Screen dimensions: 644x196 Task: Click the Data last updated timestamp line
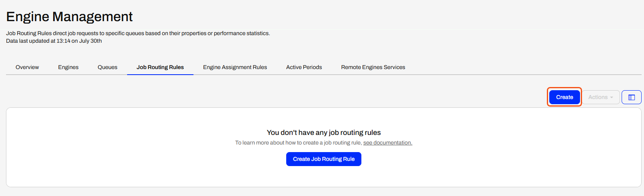click(54, 41)
